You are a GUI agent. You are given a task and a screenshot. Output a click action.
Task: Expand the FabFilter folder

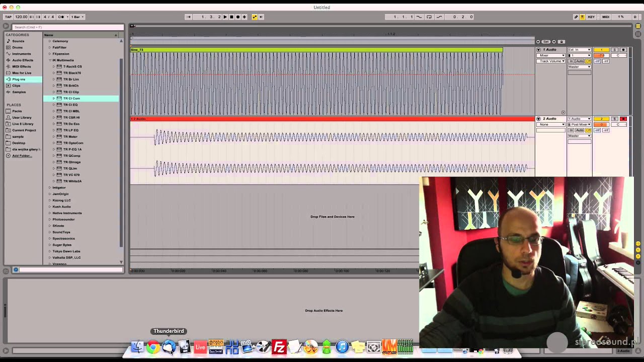[50, 47]
